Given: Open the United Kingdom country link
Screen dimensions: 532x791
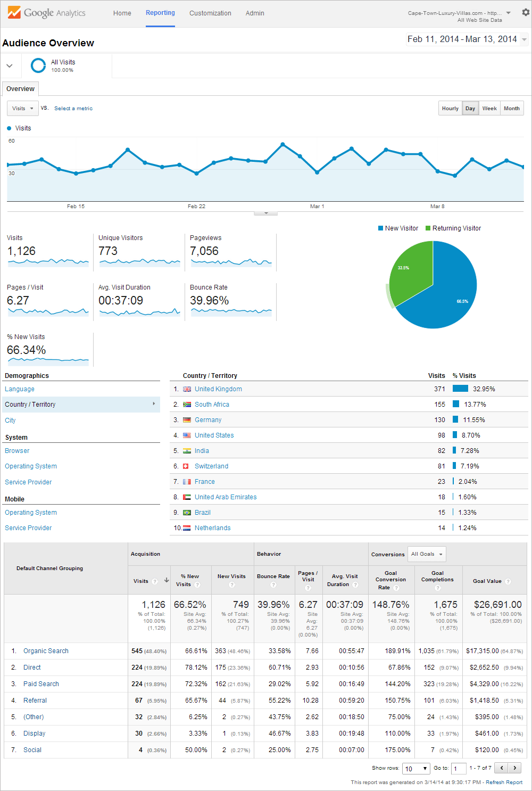Looking at the screenshot, I should pyautogui.click(x=218, y=389).
